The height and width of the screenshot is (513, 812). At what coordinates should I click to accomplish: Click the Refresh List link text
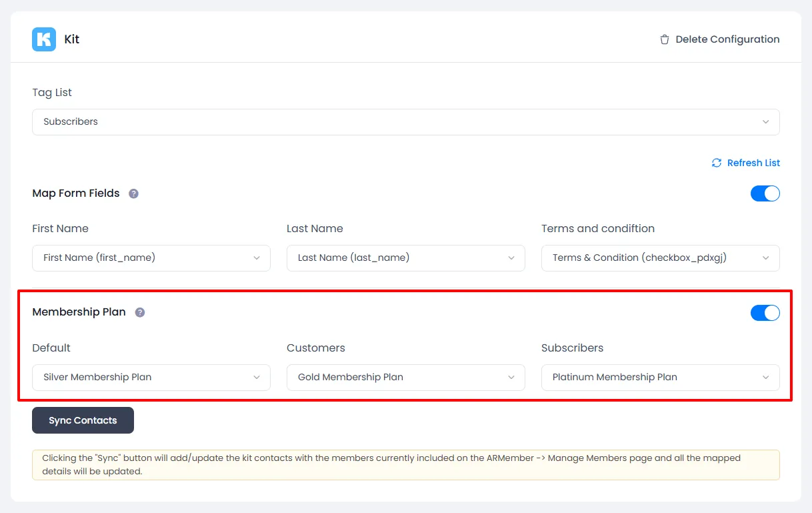coord(753,163)
